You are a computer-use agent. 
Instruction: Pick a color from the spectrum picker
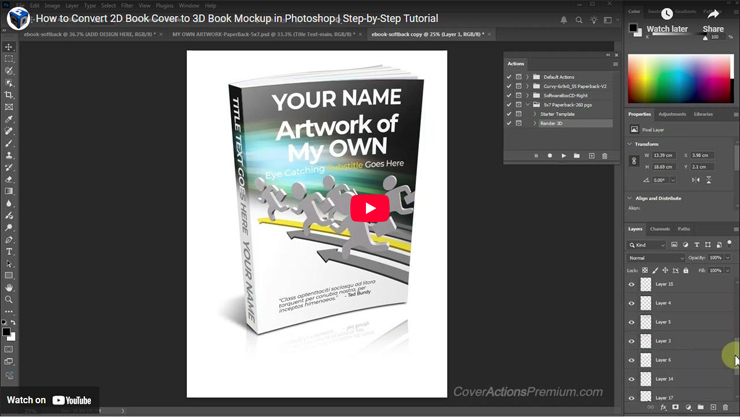point(678,78)
